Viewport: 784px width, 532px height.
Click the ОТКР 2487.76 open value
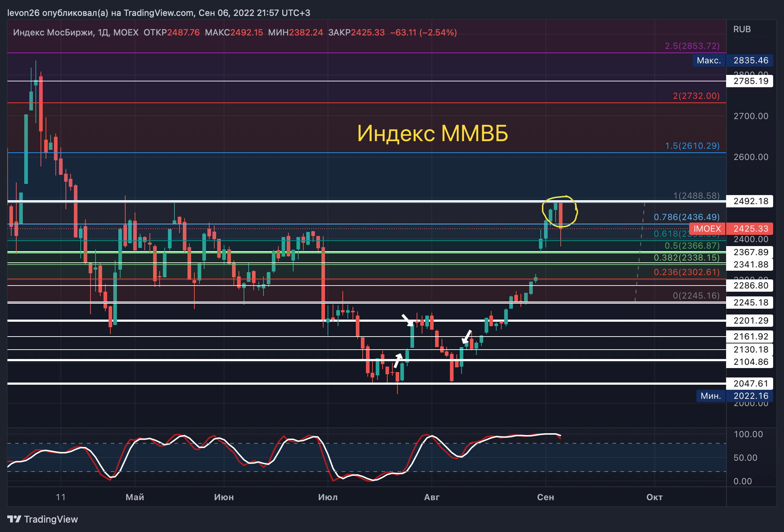point(172,33)
